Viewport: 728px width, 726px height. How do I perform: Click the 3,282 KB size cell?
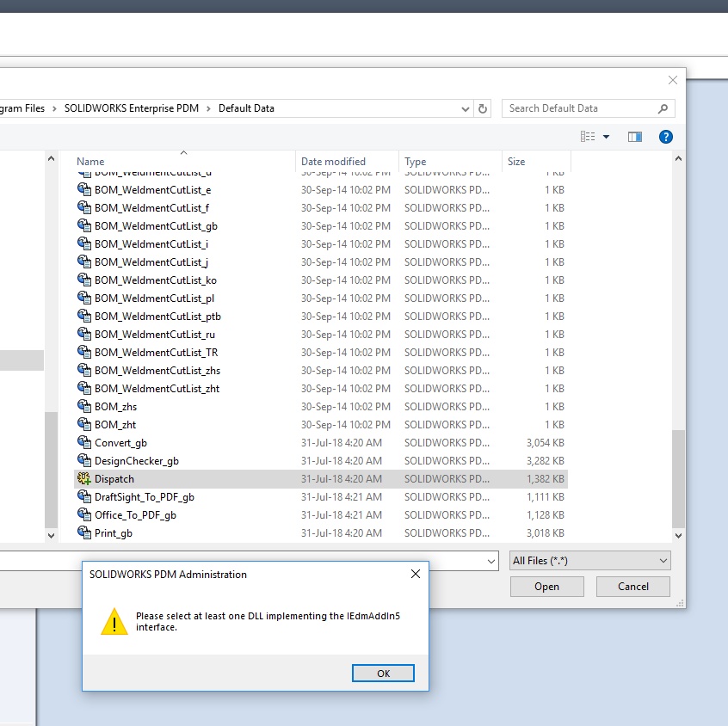click(x=545, y=461)
